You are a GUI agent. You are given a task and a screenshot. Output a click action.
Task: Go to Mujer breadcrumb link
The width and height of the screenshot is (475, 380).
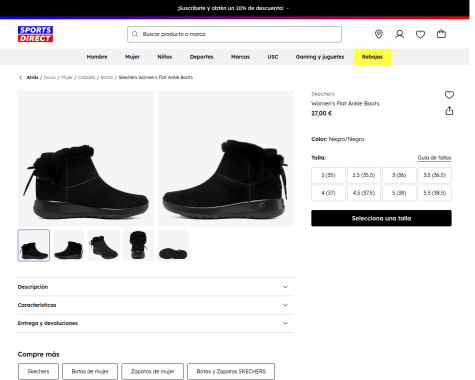coord(67,77)
